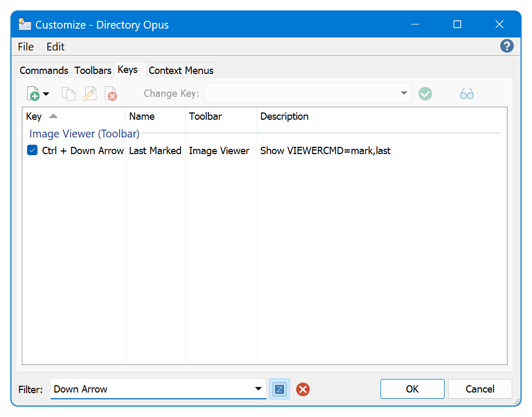Click the New hotkey add icon
The width and height of the screenshot is (532, 417).
point(33,94)
